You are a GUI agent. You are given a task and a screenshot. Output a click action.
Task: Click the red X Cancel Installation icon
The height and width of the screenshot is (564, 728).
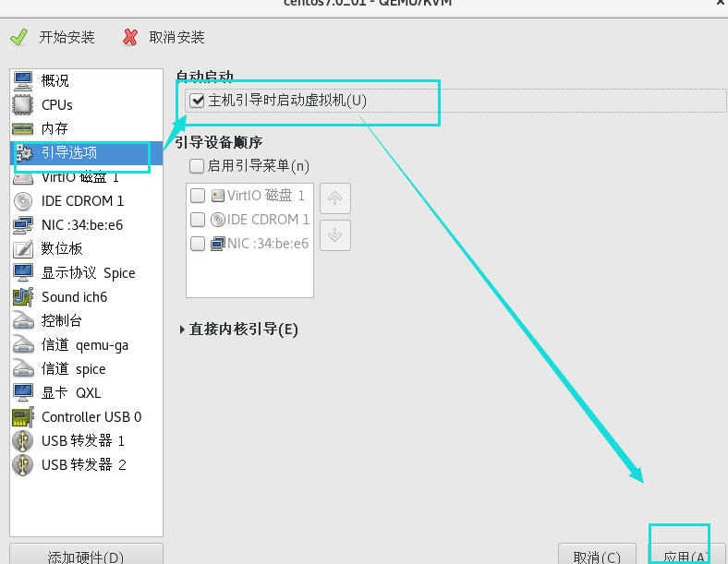click(x=130, y=37)
